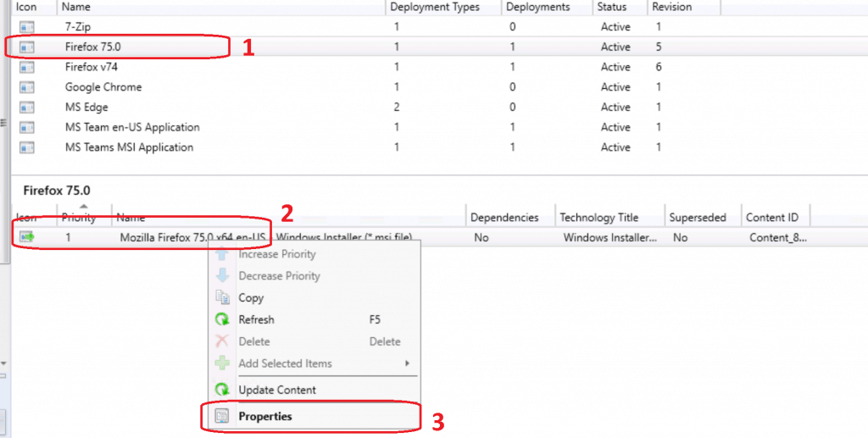Click the Properties icon in context menu
The height and width of the screenshot is (438, 868).
point(222,416)
